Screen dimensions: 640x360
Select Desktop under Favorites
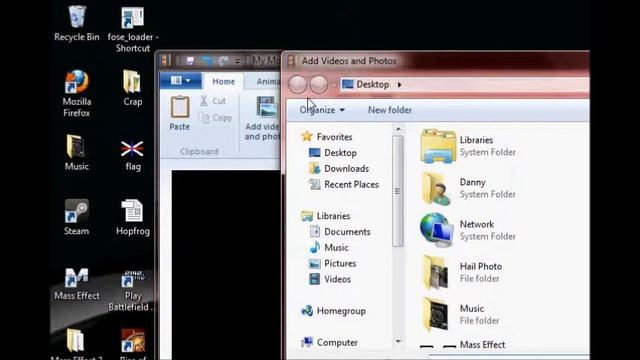tap(333, 153)
